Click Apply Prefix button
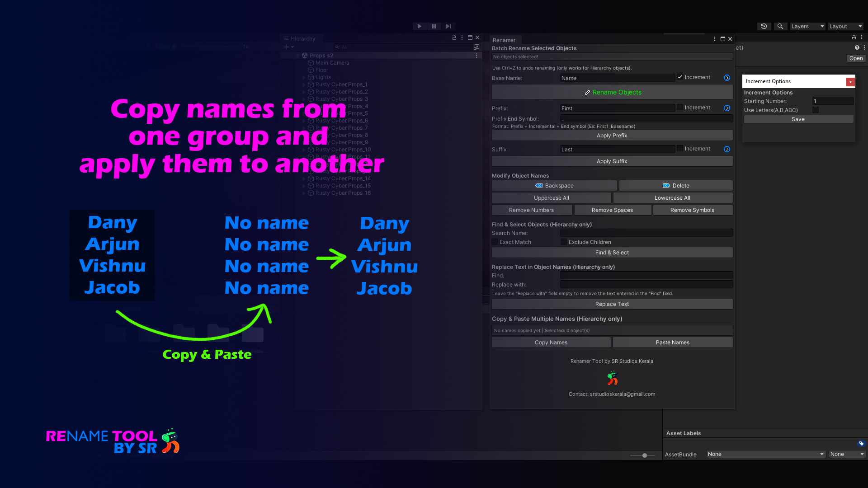Image resolution: width=868 pixels, height=488 pixels. coord(612,136)
